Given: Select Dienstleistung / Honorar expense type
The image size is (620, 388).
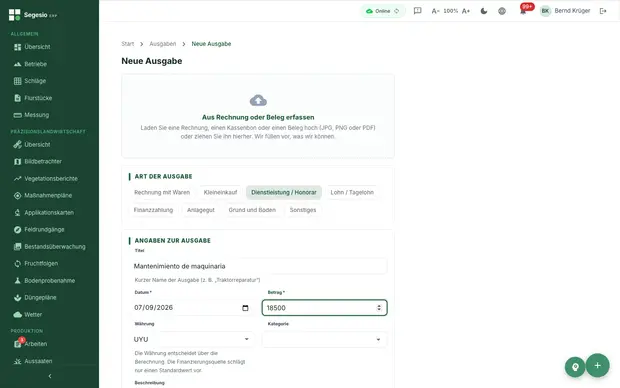Looking at the screenshot, I should click(284, 192).
